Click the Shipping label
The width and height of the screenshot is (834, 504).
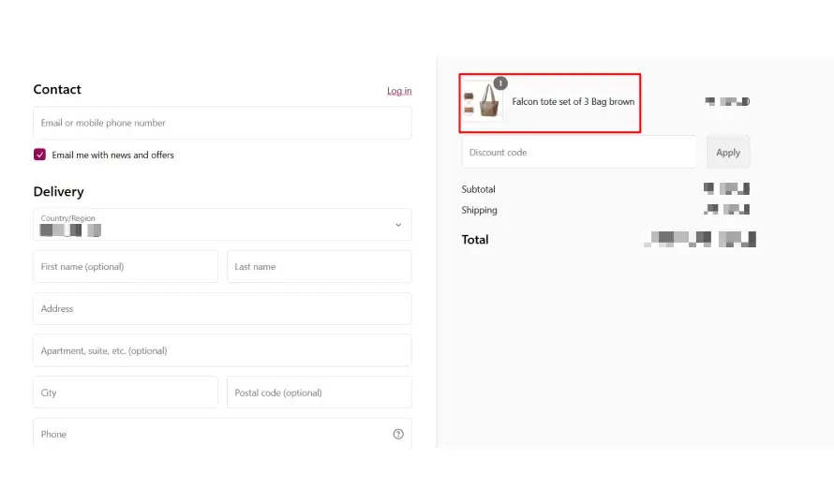click(479, 210)
